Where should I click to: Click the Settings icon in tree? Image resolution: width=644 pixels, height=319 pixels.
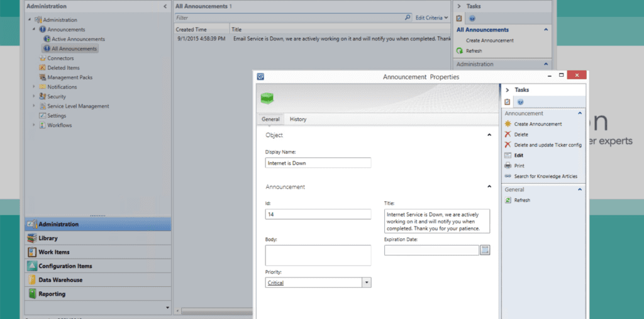(42, 116)
